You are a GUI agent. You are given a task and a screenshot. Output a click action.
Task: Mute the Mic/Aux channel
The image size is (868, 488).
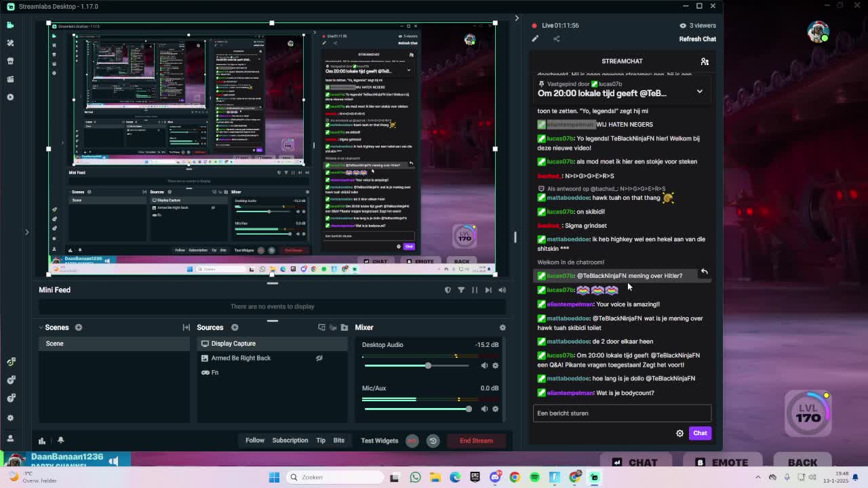click(484, 409)
